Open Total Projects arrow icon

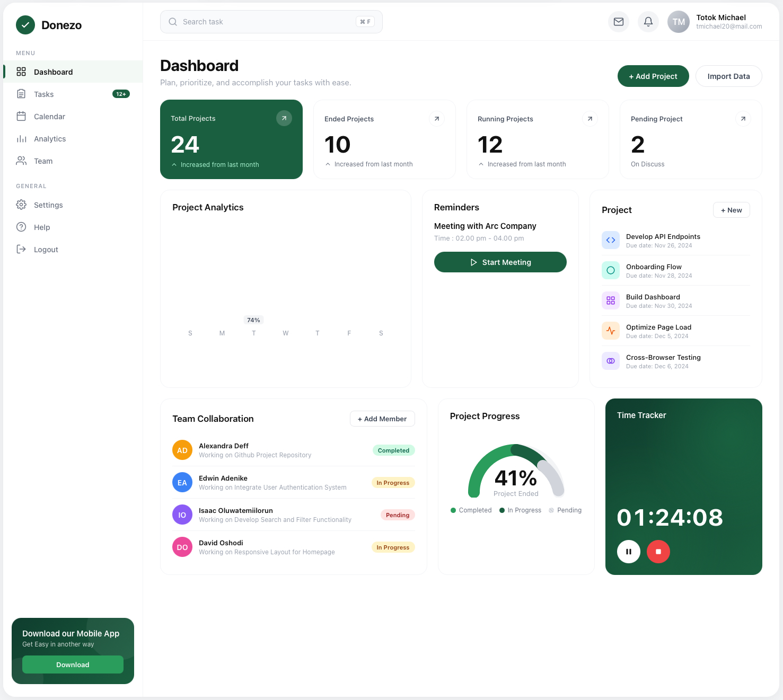[284, 118]
